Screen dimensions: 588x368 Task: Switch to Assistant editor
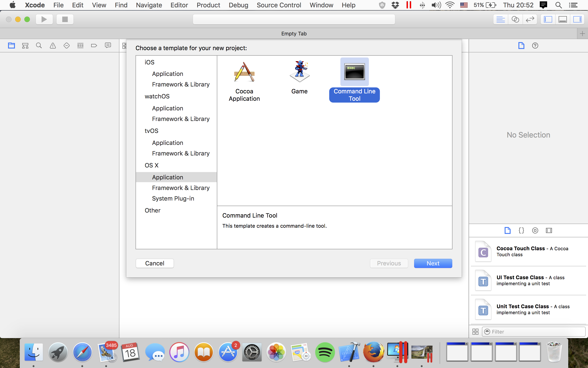point(515,19)
